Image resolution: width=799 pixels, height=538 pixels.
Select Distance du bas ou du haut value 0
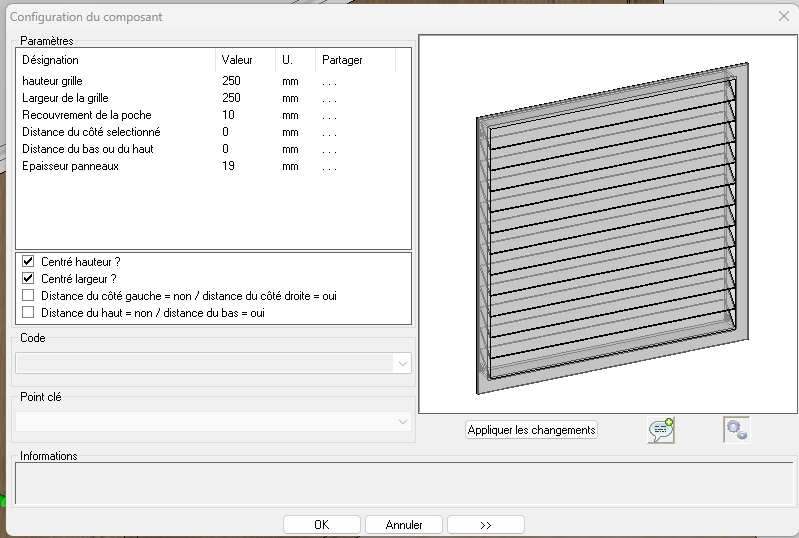tap(225, 149)
